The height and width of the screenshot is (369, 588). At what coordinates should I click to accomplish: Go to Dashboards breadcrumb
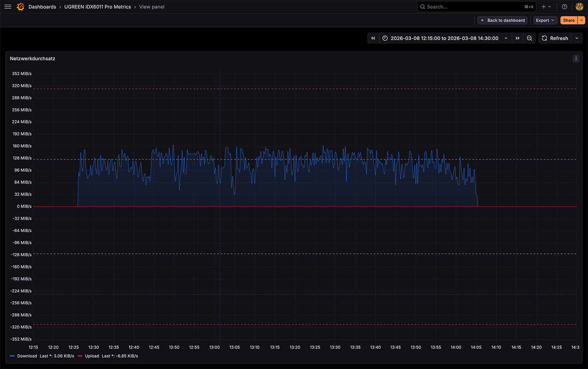pos(42,7)
